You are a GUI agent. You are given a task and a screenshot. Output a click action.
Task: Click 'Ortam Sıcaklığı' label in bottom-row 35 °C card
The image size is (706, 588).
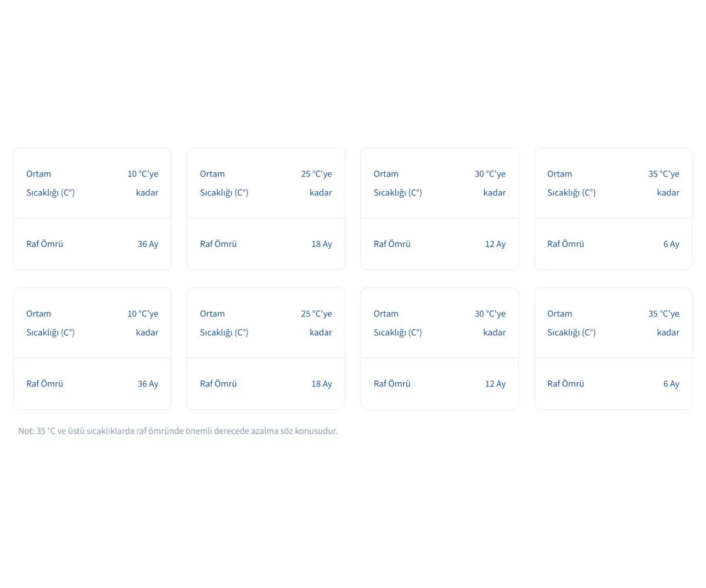pyautogui.click(x=571, y=323)
